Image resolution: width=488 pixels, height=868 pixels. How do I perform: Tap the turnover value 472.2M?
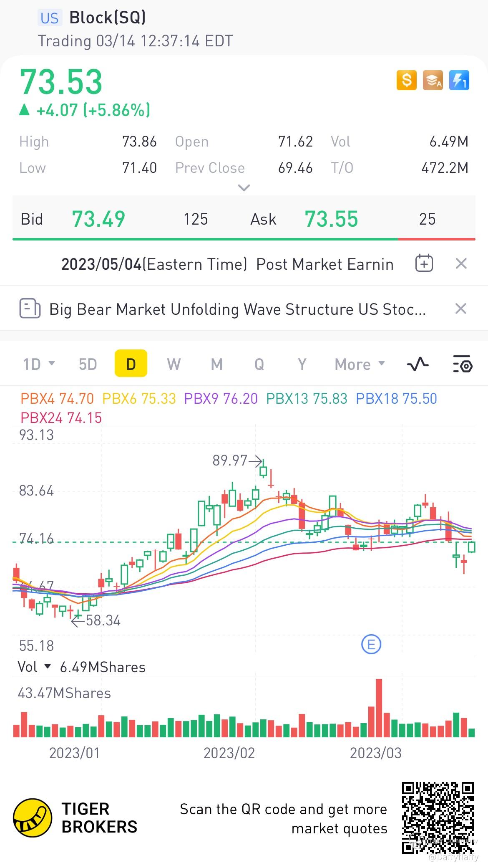click(x=445, y=168)
